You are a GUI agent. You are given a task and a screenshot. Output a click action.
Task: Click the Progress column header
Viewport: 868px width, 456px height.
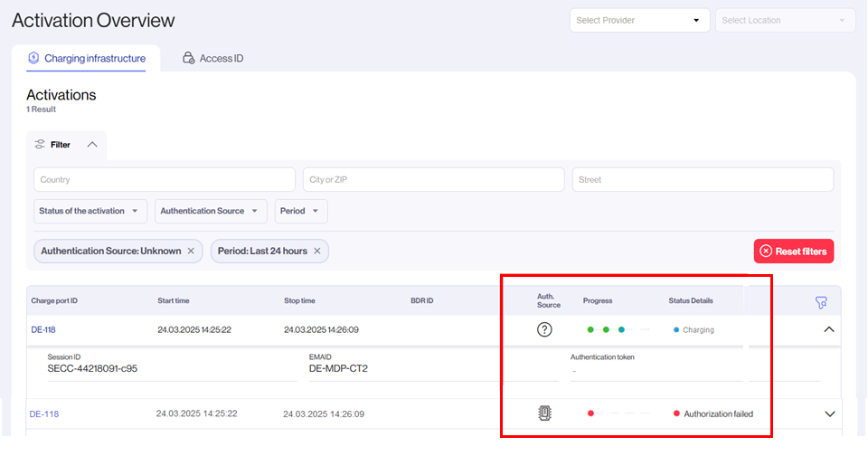[x=598, y=301]
